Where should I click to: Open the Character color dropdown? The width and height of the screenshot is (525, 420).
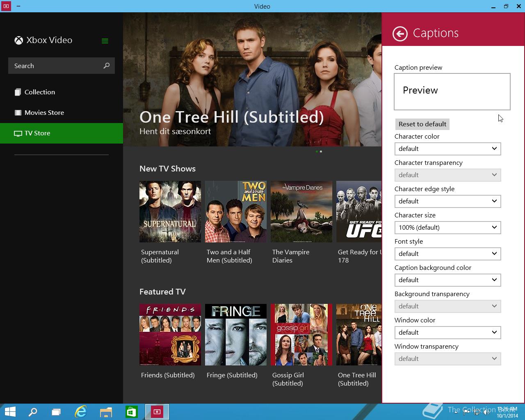pos(447,148)
